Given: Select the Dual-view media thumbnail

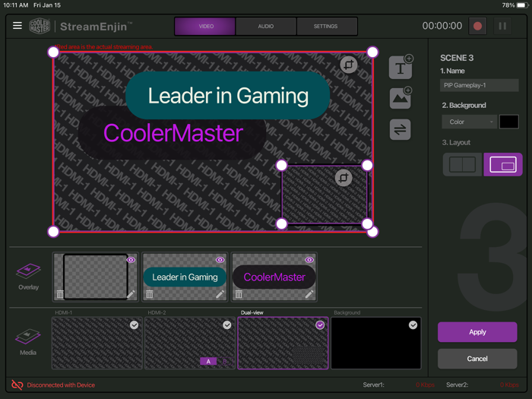Looking at the screenshot, I should click(283, 343).
